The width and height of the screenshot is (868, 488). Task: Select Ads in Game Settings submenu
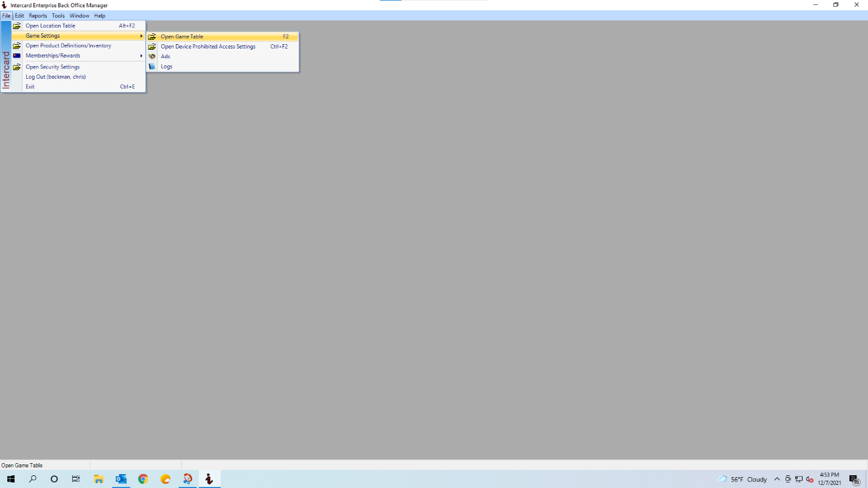point(222,56)
